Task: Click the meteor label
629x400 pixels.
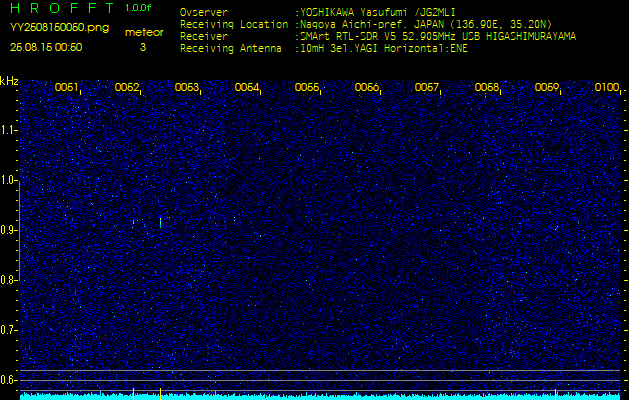Action: 144,33
